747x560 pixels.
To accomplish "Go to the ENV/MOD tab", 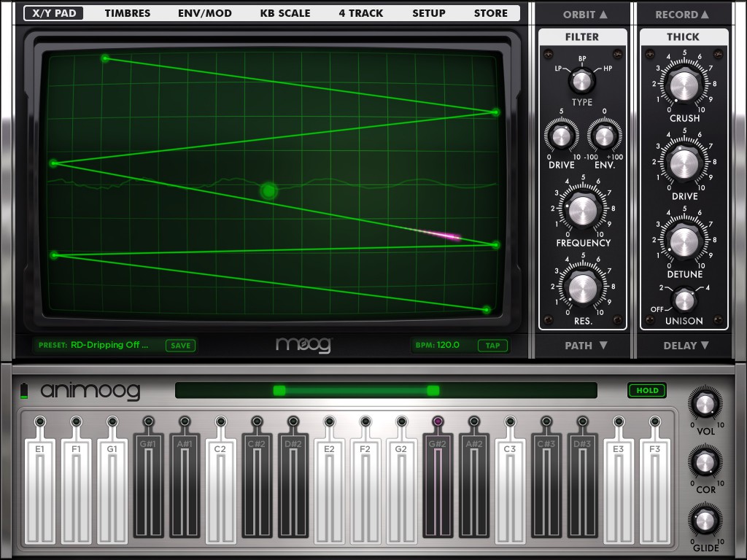I will tap(205, 13).
